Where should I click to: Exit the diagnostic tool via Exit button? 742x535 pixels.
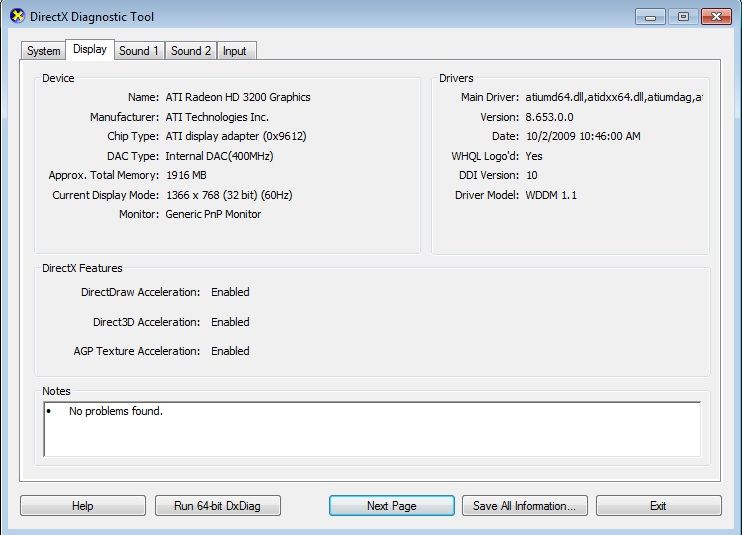pos(659,506)
